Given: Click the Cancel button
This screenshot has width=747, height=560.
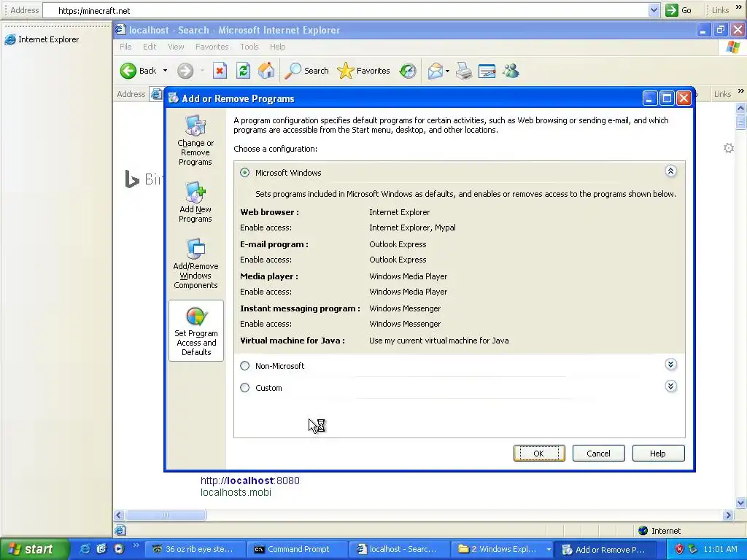Looking at the screenshot, I should [598, 454].
